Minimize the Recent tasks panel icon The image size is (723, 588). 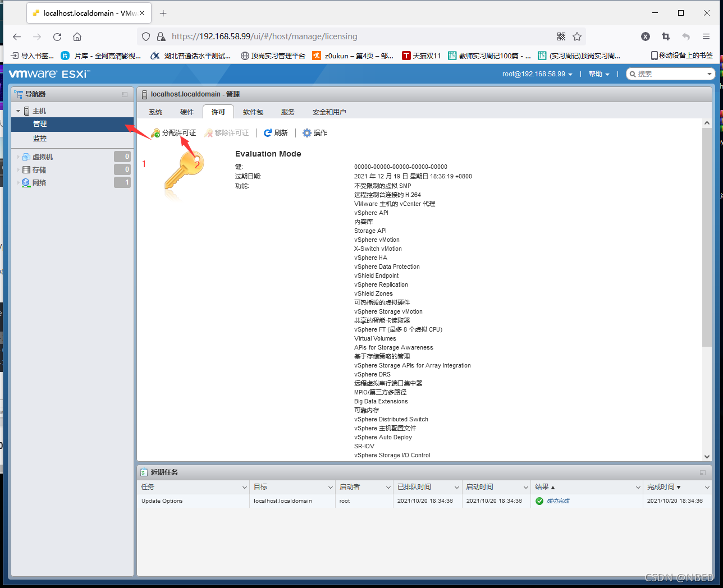pyautogui.click(x=703, y=473)
